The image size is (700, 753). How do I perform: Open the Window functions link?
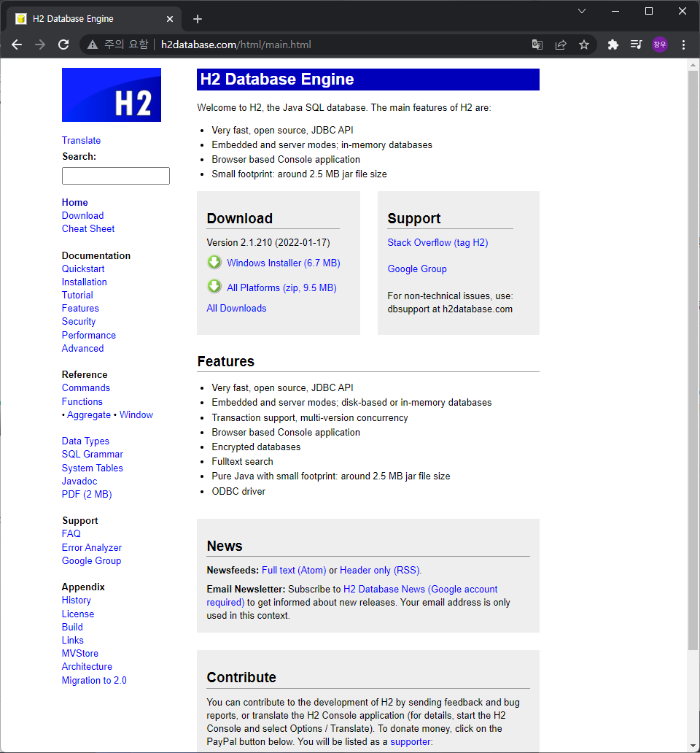(x=136, y=414)
